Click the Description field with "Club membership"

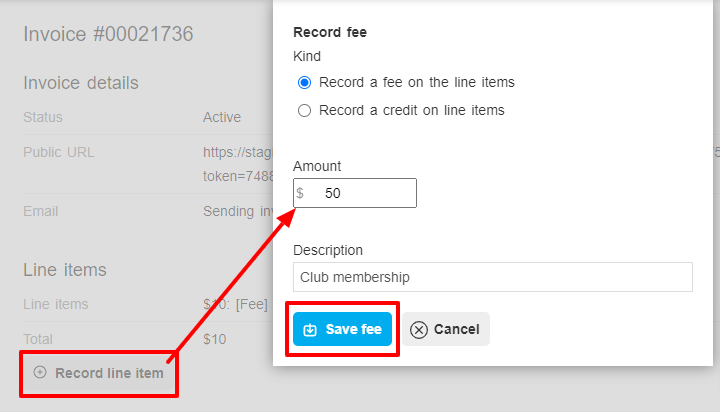(493, 277)
